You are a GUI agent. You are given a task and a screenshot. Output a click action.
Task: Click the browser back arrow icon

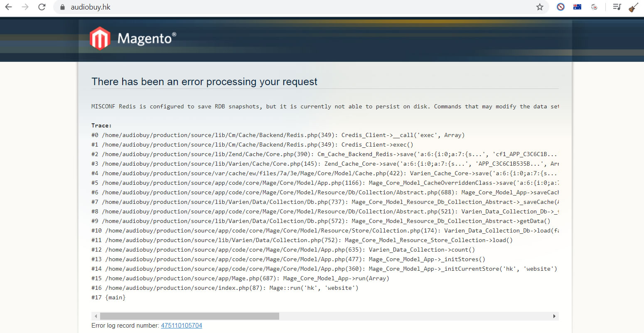pyautogui.click(x=8, y=7)
